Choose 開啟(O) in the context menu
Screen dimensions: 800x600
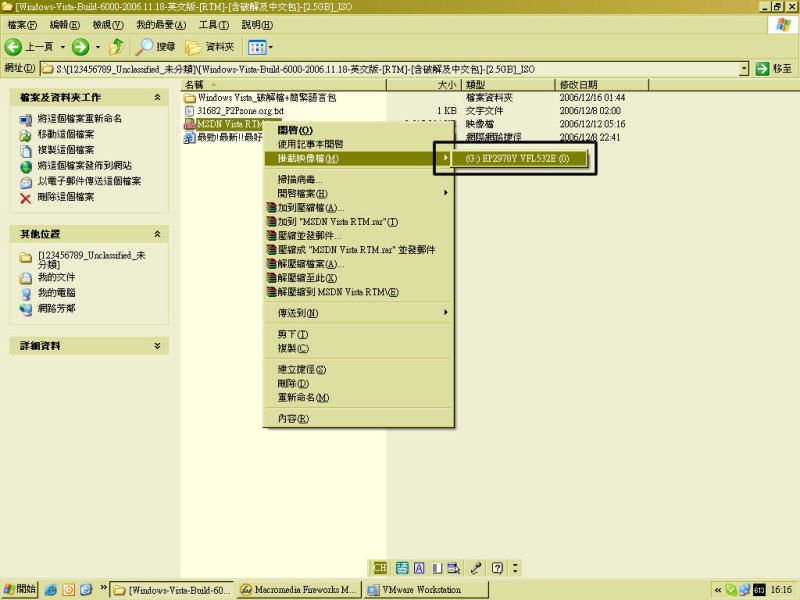[358, 130]
